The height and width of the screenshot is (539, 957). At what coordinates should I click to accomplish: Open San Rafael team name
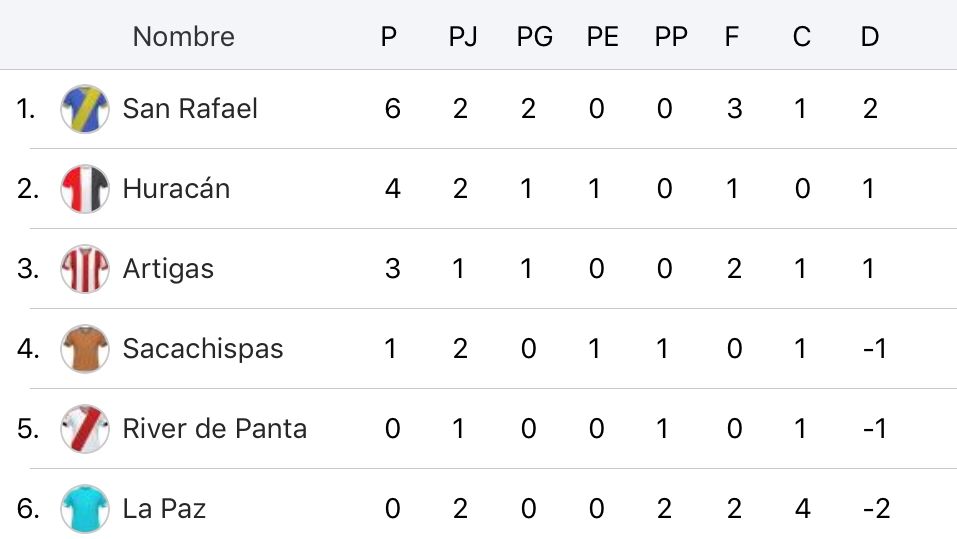point(190,109)
